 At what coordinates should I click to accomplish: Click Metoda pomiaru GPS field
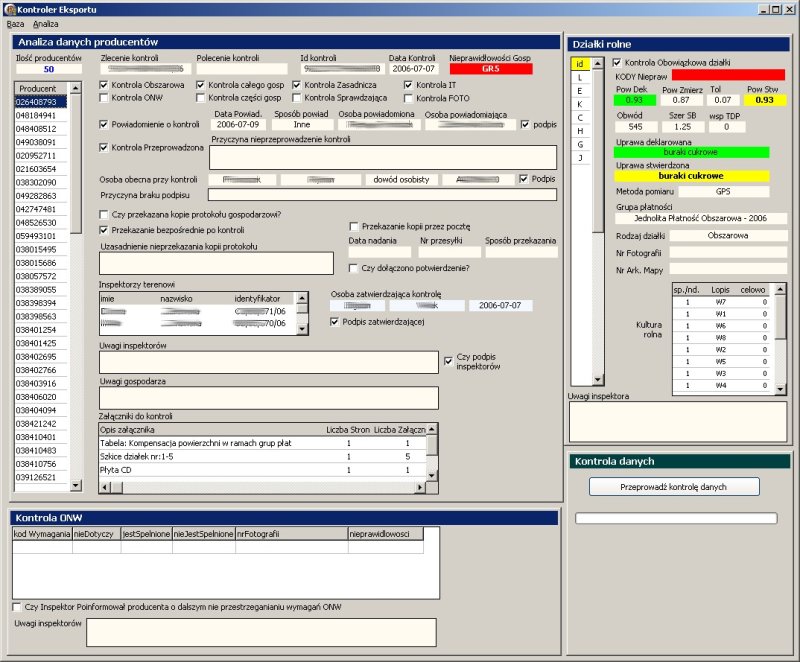(x=723, y=192)
